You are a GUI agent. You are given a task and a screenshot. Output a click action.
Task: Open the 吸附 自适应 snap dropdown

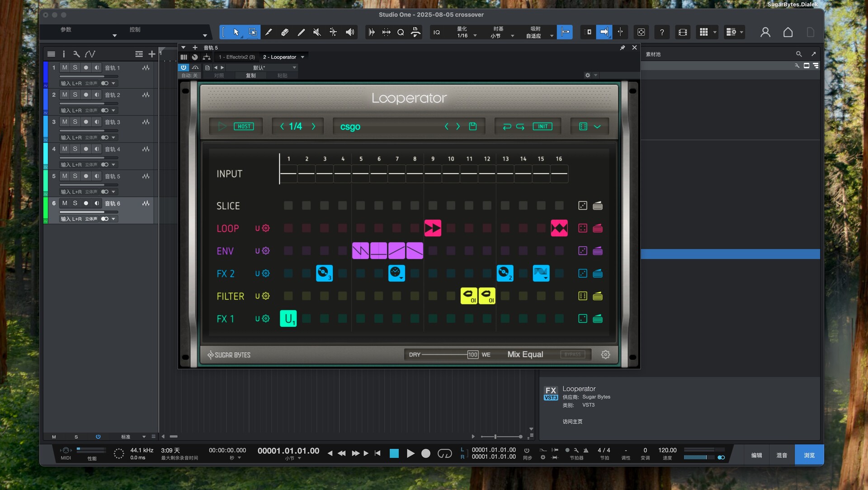click(552, 36)
